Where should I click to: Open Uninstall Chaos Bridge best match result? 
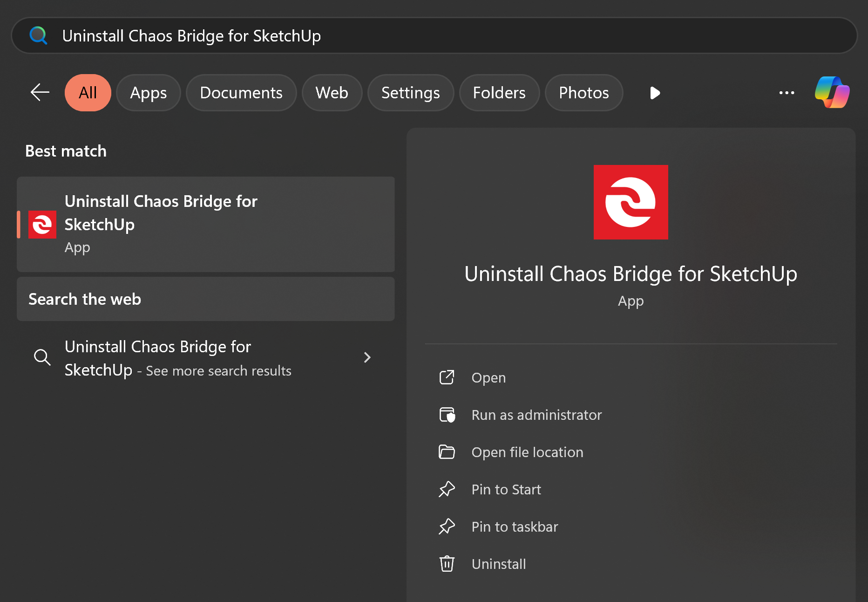206,224
